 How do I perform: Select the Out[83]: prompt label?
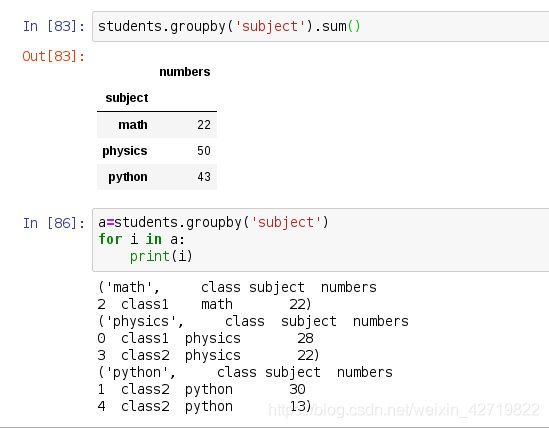(x=54, y=56)
